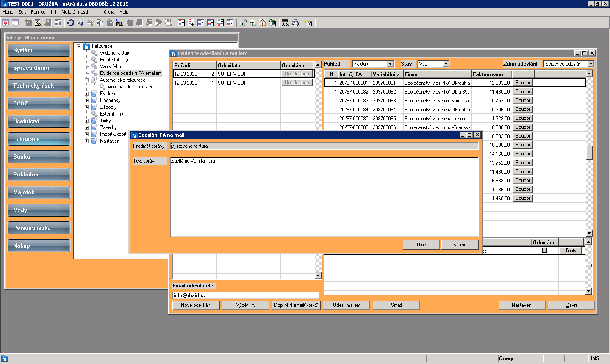Screen dimensions: 610x364
Task: Click the Výběr FA button
Action: [246, 305]
